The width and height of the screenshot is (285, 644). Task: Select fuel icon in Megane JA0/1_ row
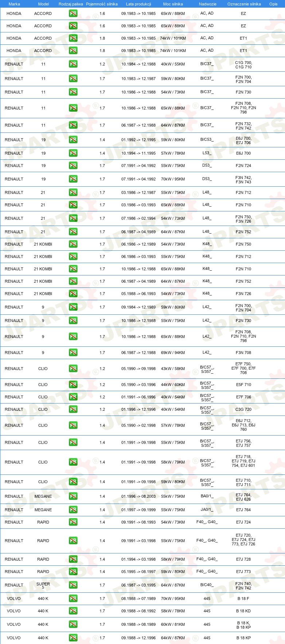tap(73, 510)
